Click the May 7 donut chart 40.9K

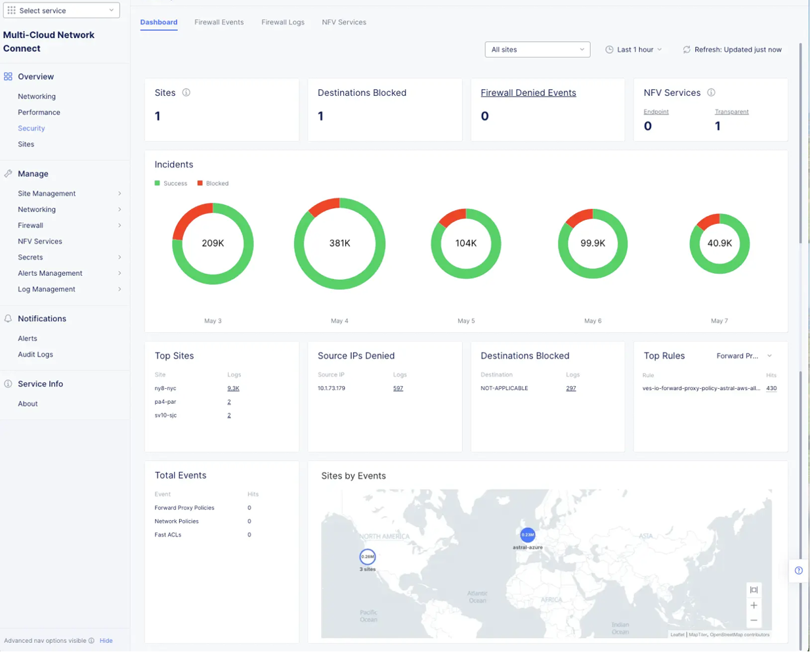click(x=722, y=244)
